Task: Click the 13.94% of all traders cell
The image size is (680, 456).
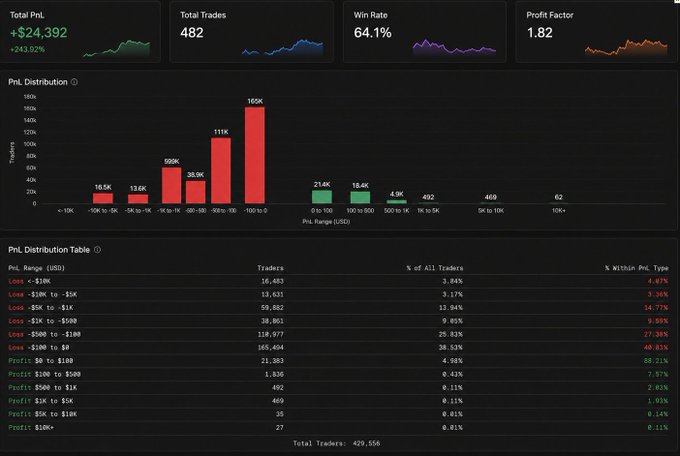Action: pos(452,308)
